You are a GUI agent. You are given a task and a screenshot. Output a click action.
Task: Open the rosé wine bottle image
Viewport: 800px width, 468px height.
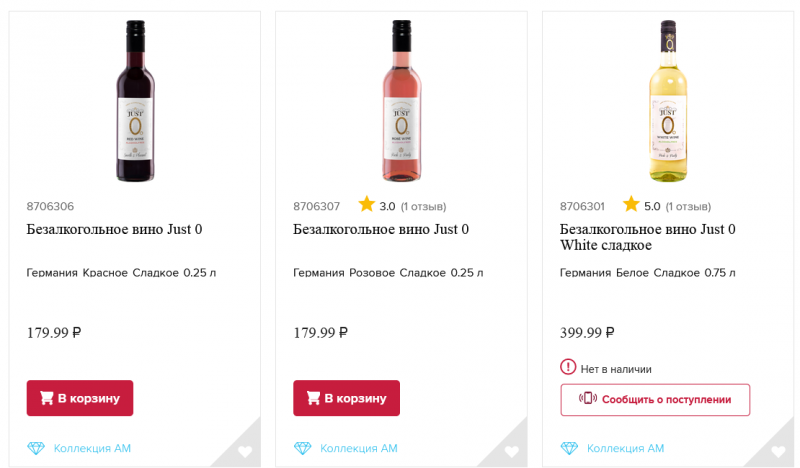400,100
